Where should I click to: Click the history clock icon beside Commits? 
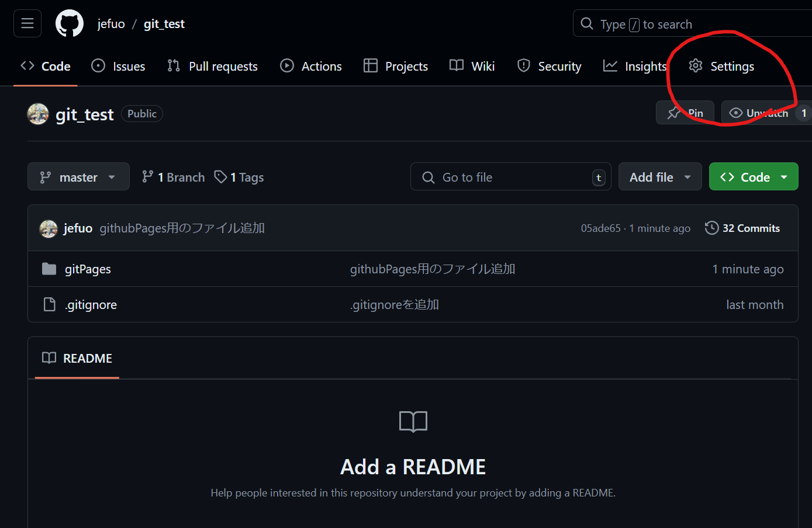711,228
